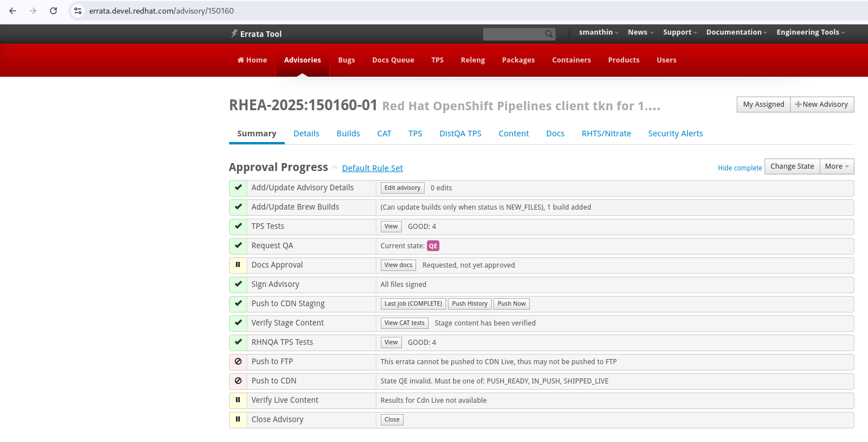Switch to the Builds tab
The width and height of the screenshot is (868, 442).
(x=348, y=134)
